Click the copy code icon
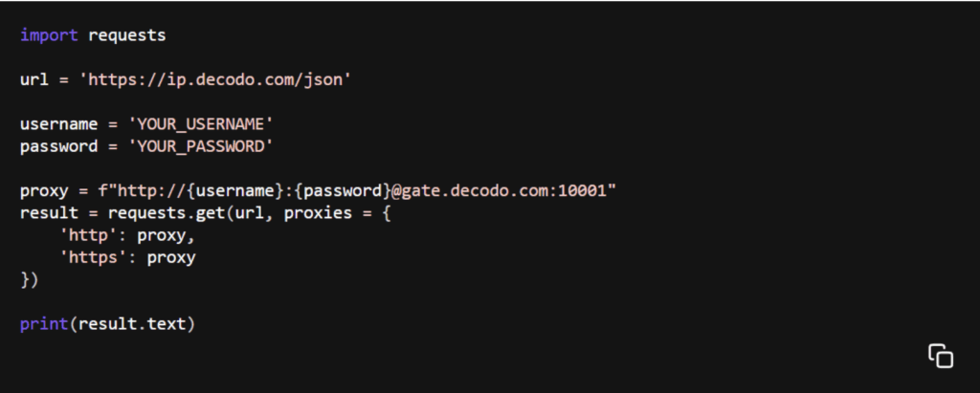The width and height of the screenshot is (980, 393). [x=940, y=355]
